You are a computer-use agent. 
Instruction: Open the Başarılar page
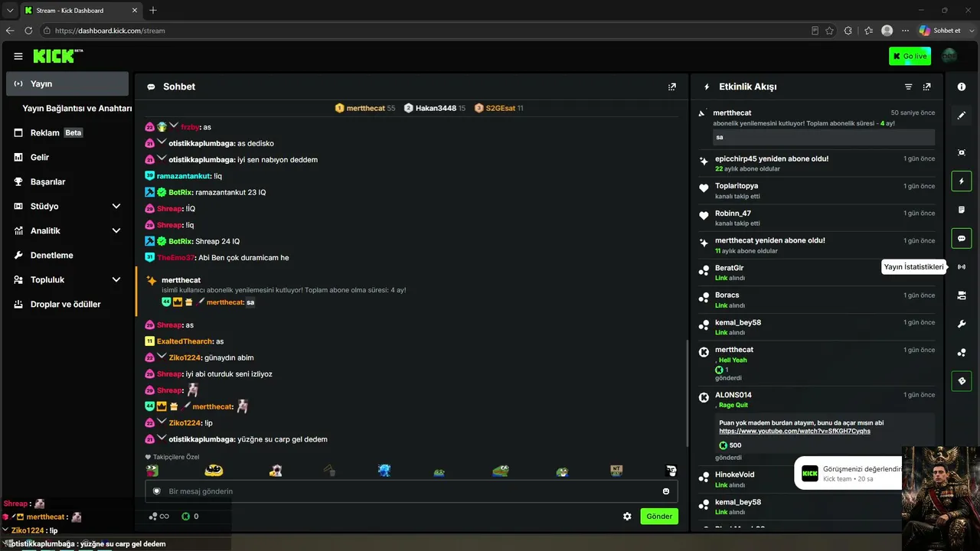tap(67, 181)
